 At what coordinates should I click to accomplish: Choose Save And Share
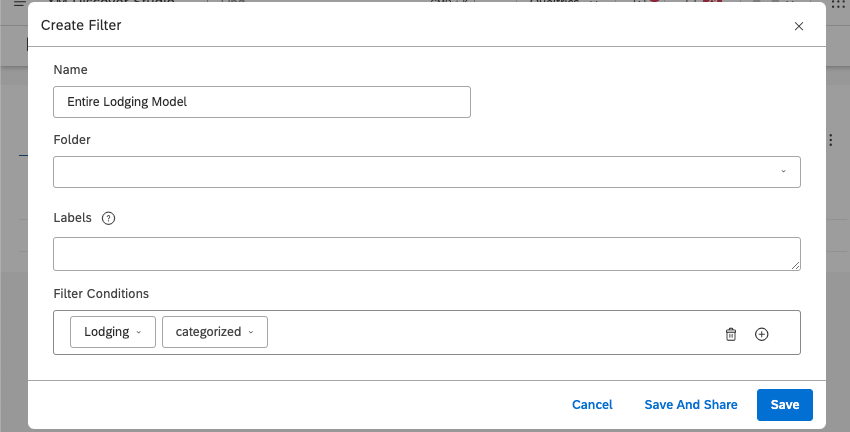point(691,405)
